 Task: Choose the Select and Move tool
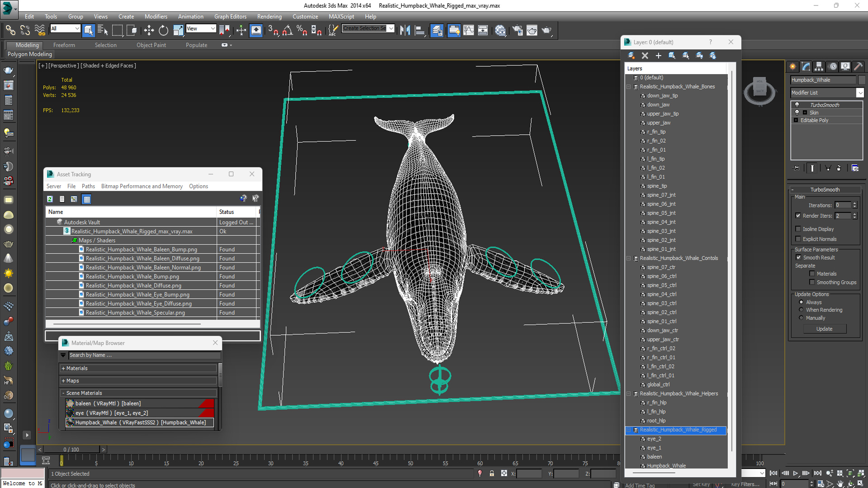[149, 30]
